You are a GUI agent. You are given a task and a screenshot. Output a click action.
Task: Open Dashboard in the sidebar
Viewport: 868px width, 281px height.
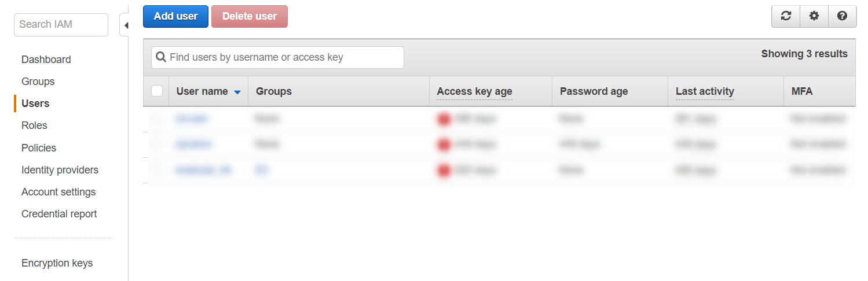click(46, 60)
